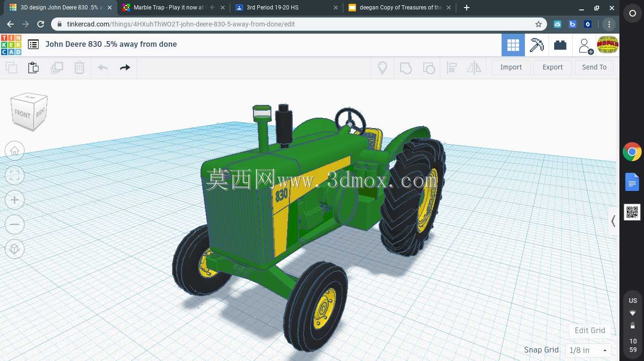The height and width of the screenshot is (361, 644).
Task: Click the Align tool icon
Action: pos(452,68)
